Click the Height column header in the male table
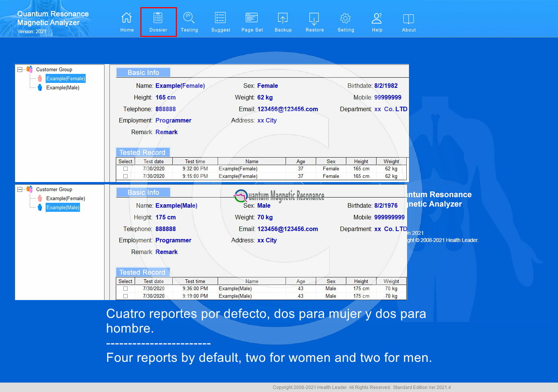558x392 pixels. (361, 281)
